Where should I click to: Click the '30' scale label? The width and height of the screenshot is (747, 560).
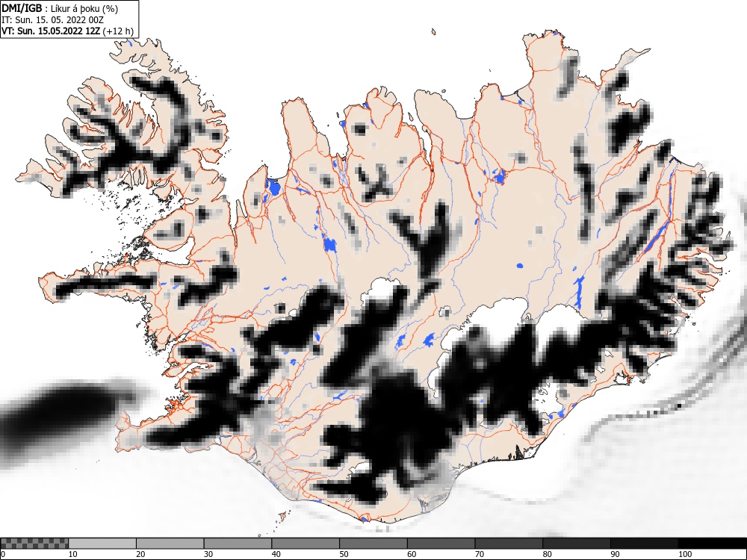coord(208,554)
